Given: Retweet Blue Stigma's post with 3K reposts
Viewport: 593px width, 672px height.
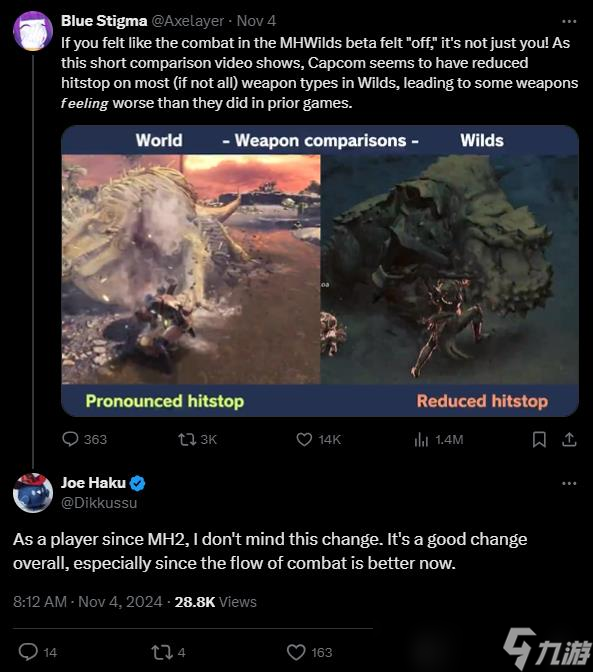Looking at the screenshot, I should 198,439.
